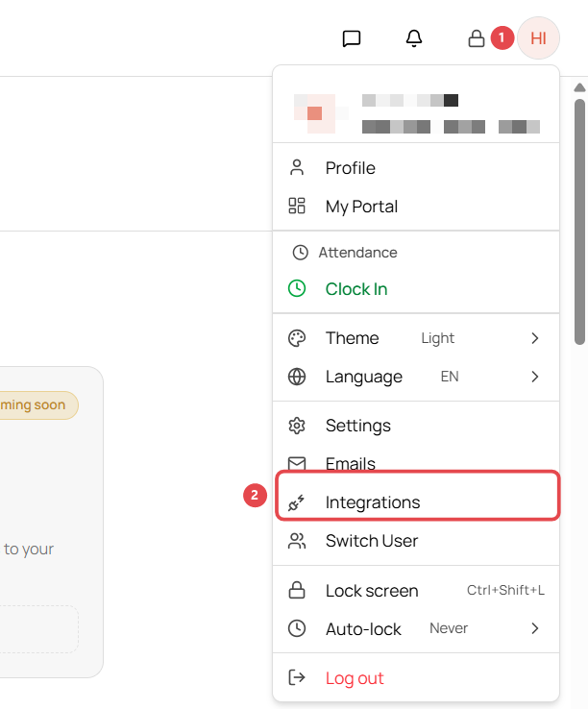The height and width of the screenshot is (709, 588).
Task: Click the Switch User people icon
Action: [297, 541]
